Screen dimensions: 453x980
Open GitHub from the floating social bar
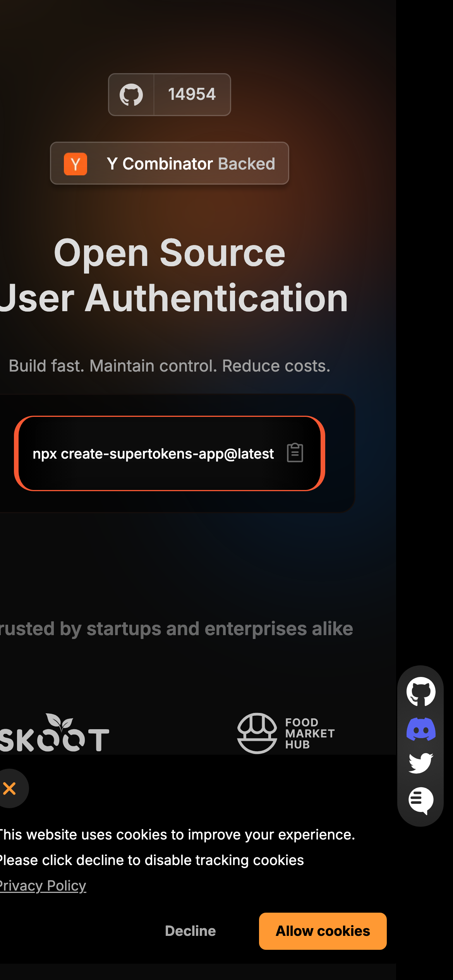pyautogui.click(x=421, y=691)
